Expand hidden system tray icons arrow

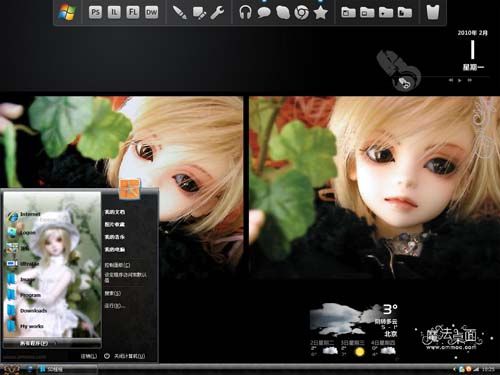pos(454,369)
